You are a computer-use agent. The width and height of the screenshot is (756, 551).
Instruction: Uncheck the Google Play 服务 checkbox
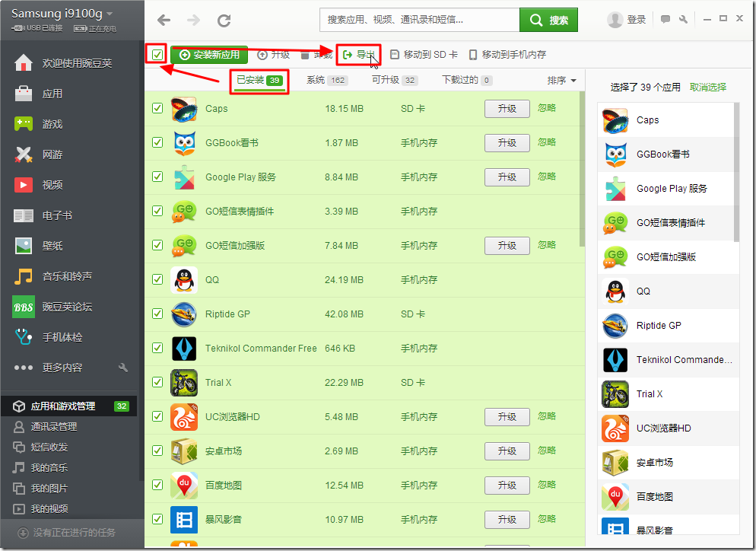click(x=157, y=177)
